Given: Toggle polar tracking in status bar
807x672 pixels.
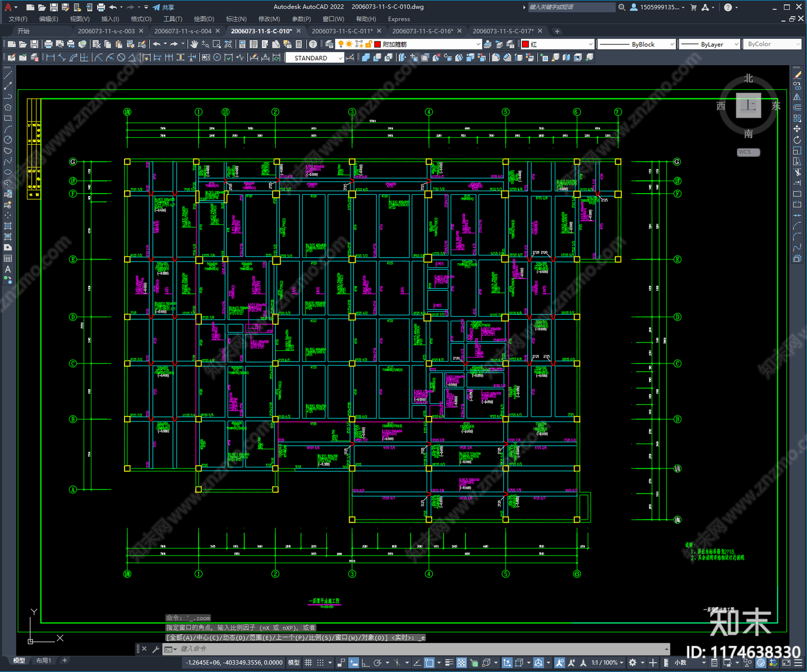Looking at the screenshot, I should tap(377, 662).
